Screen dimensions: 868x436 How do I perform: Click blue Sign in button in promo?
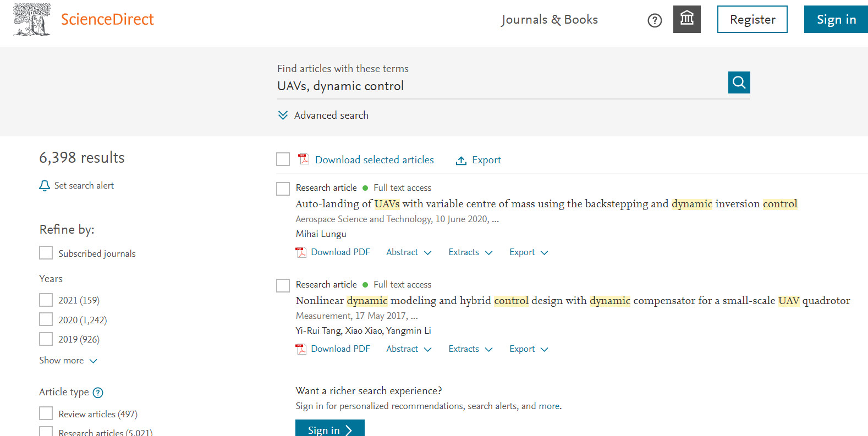coord(330,429)
